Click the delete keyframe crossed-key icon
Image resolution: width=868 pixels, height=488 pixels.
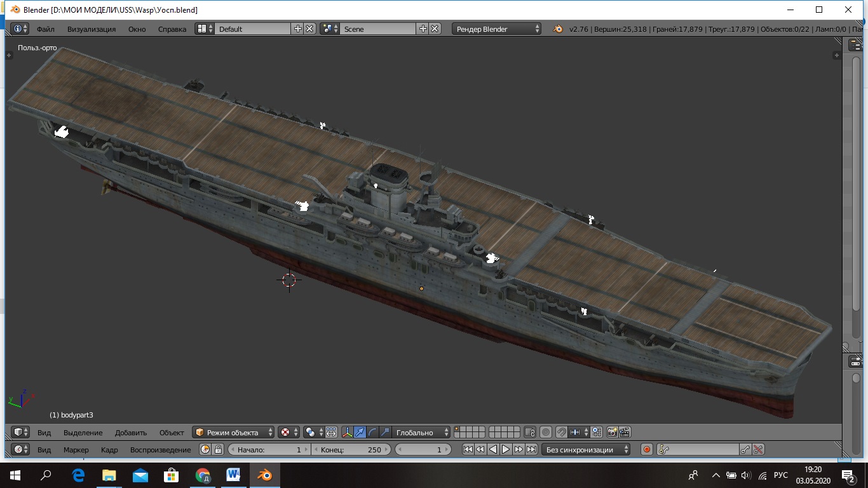pos(758,450)
